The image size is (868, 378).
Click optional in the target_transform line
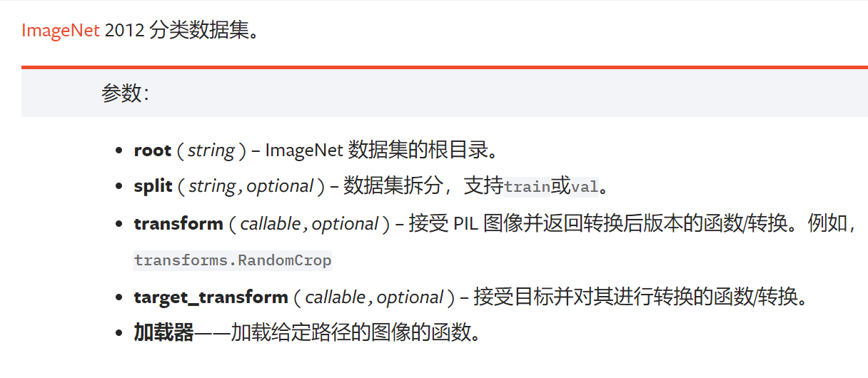[410, 297]
